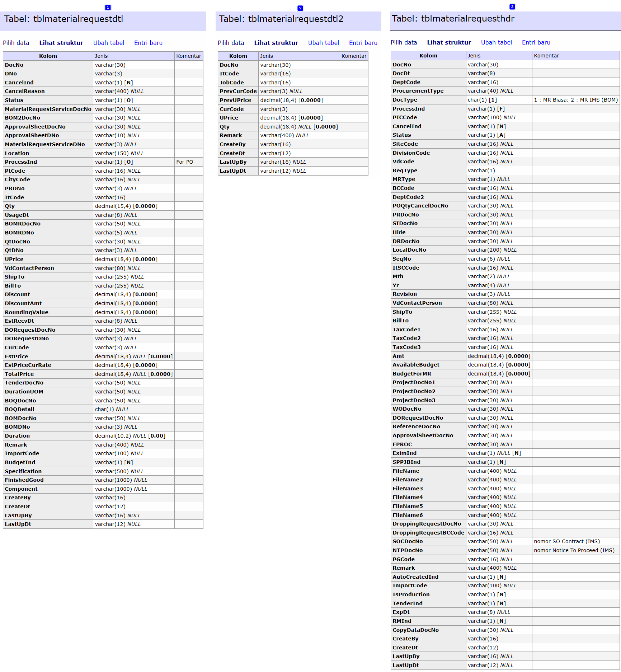
Task: Click the TaxCode2 column name
Action: click(406, 338)
